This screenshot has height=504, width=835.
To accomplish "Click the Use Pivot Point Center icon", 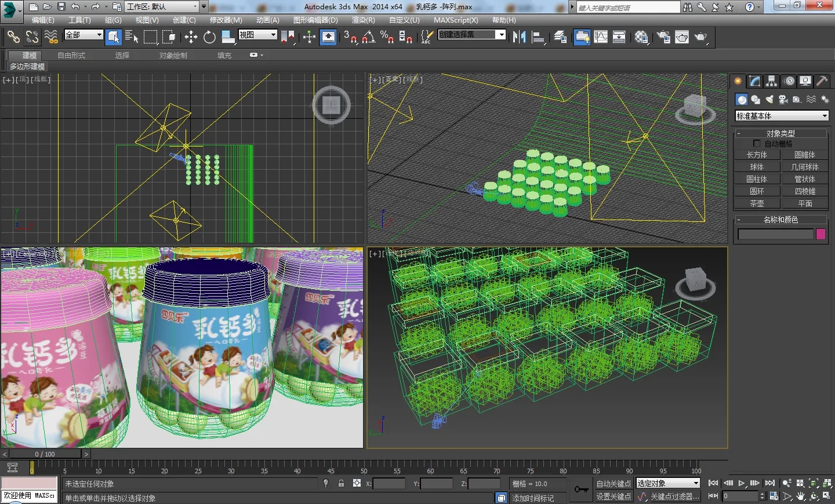I will 288,37.
